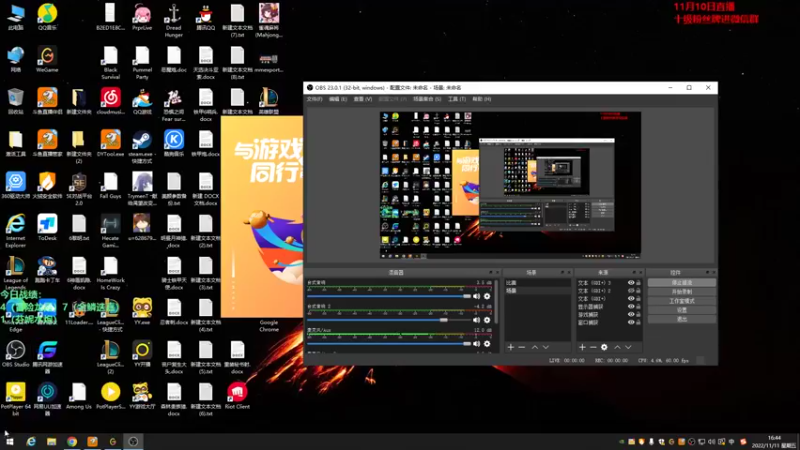This screenshot has width=800, height=450.
Task: Adjust the 台式音响 volume slider
Action: pyautogui.click(x=389, y=296)
